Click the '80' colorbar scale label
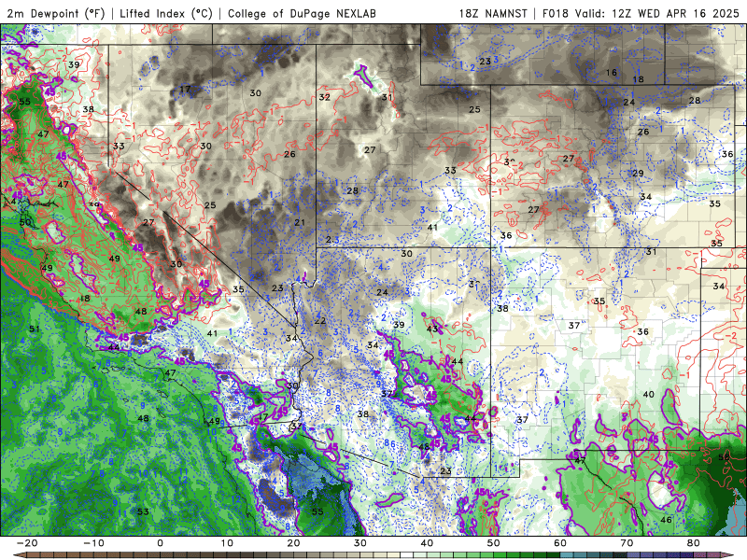The width and height of the screenshot is (747, 560). pyautogui.click(x=694, y=543)
